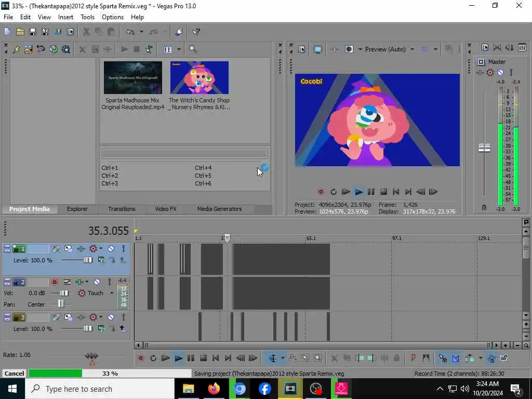
Task: Open the Tools menu
Action: tap(87, 17)
